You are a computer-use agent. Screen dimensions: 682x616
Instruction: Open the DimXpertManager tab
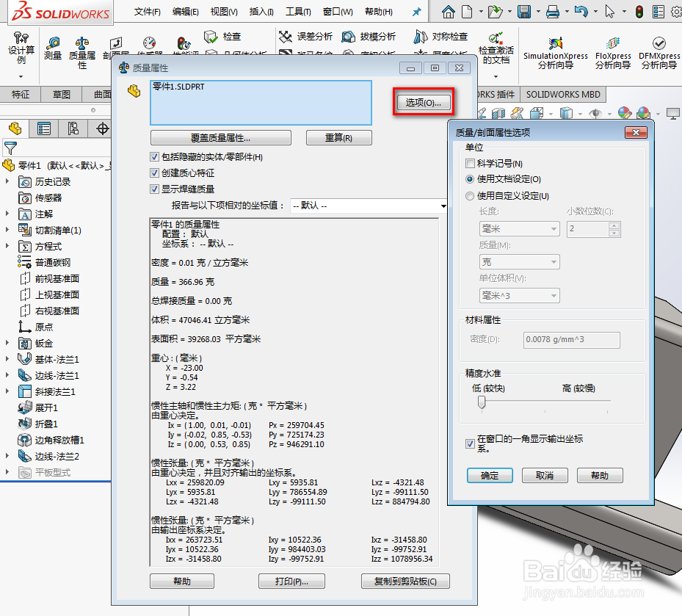102,128
